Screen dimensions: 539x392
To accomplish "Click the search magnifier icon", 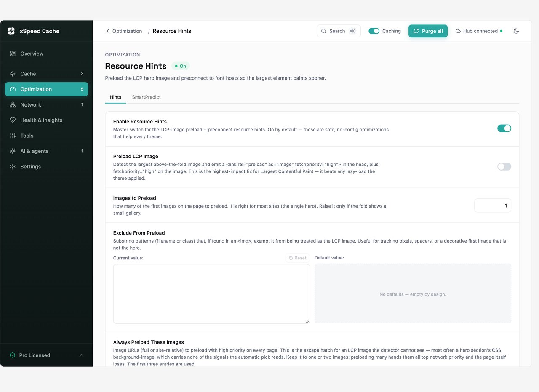I will 324,31.
